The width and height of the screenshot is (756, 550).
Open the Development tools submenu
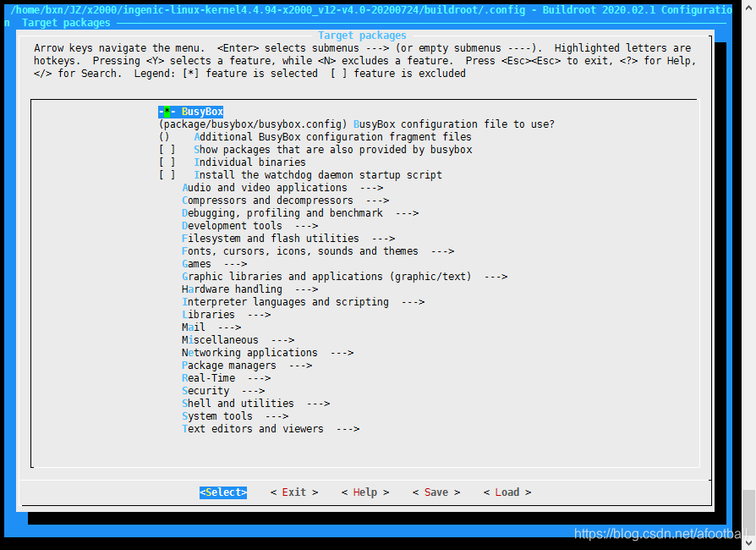[x=249, y=226]
